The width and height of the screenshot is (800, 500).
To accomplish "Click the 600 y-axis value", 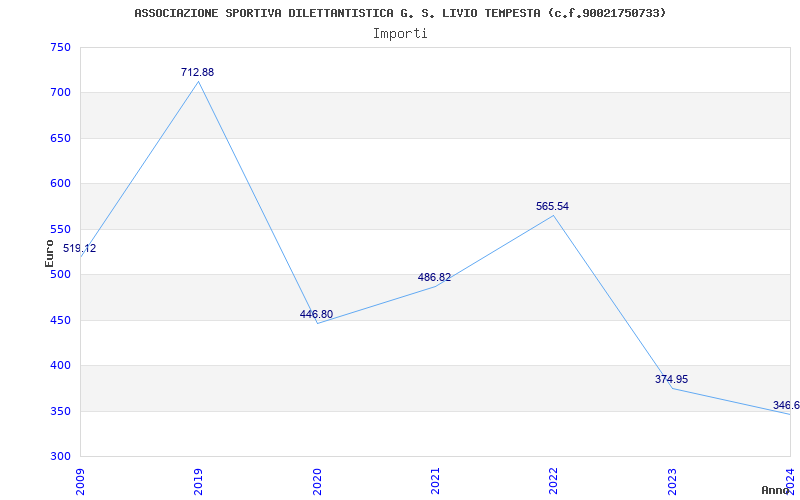I will pos(60,184).
